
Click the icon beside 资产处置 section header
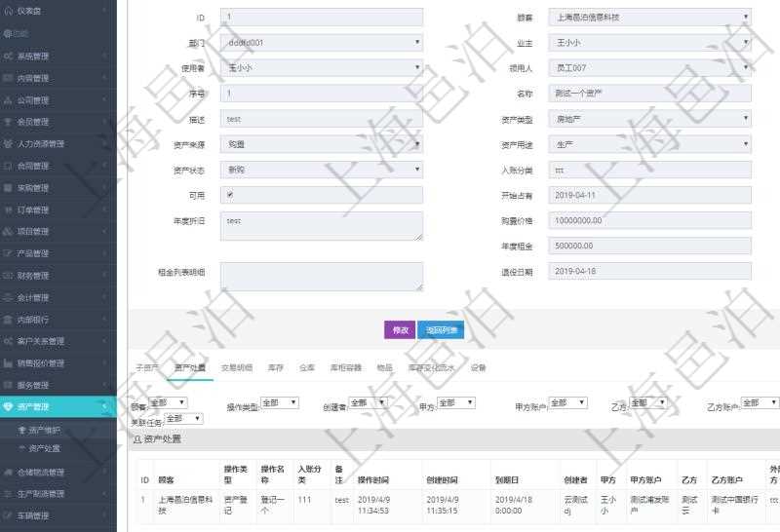[137, 439]
